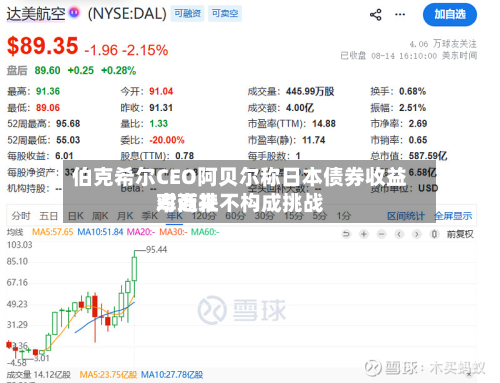500x383 pixels.
Task: Click the volume MA5:23.75亿股 label
Action: click(x=108, y=375)
